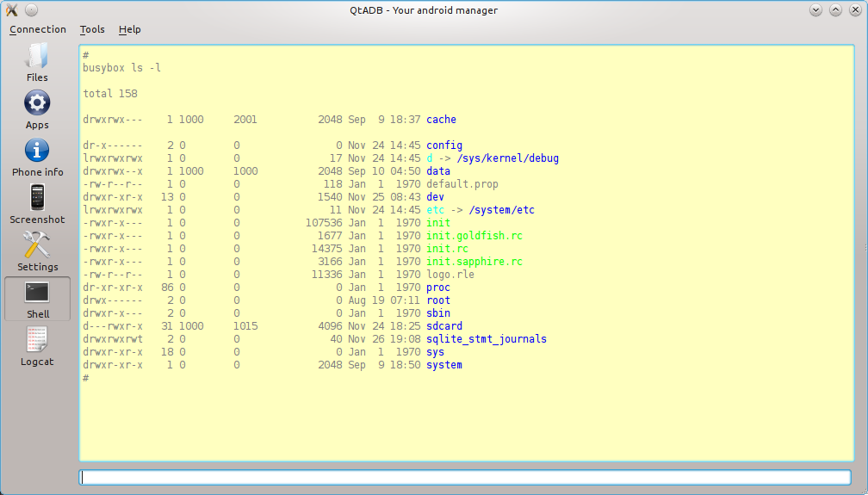
Task: Click the 'init.rc' file name
Action: pyautogui.click(x=447, y=249)
